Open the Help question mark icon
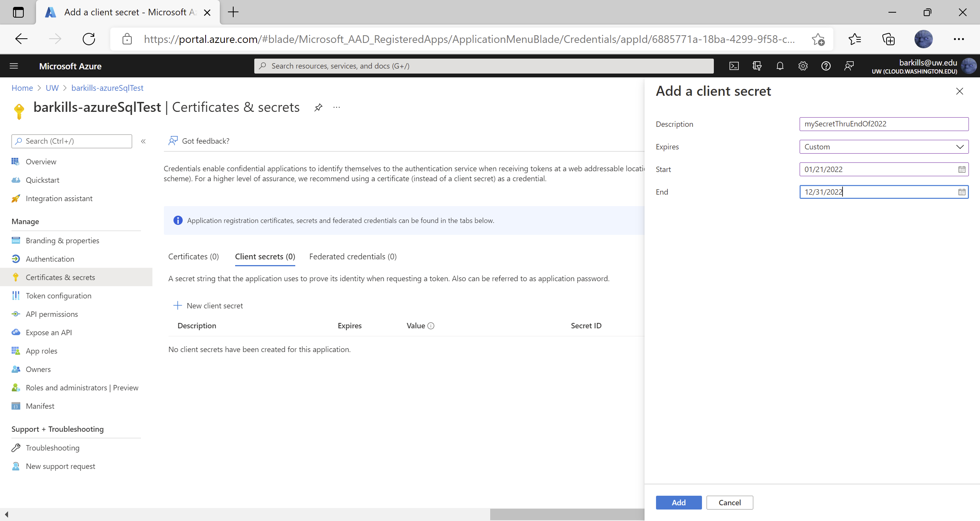 click(826, 66)
